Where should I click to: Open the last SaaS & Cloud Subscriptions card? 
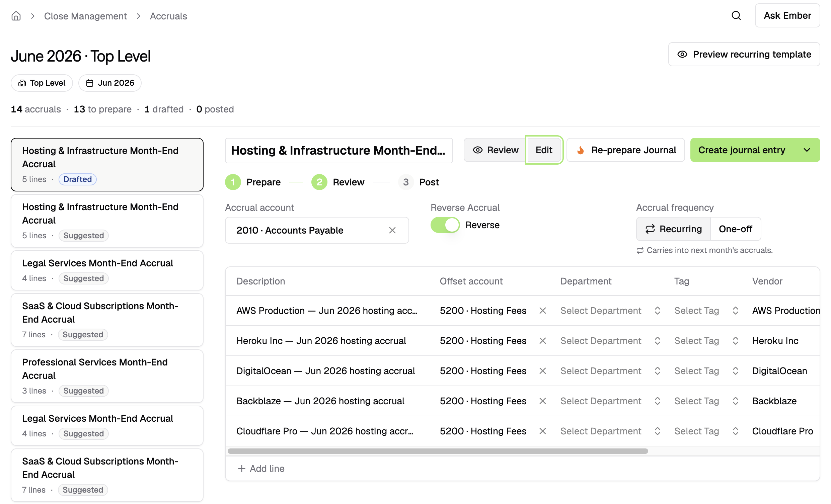pyautogui.click(x=107, y=475)
